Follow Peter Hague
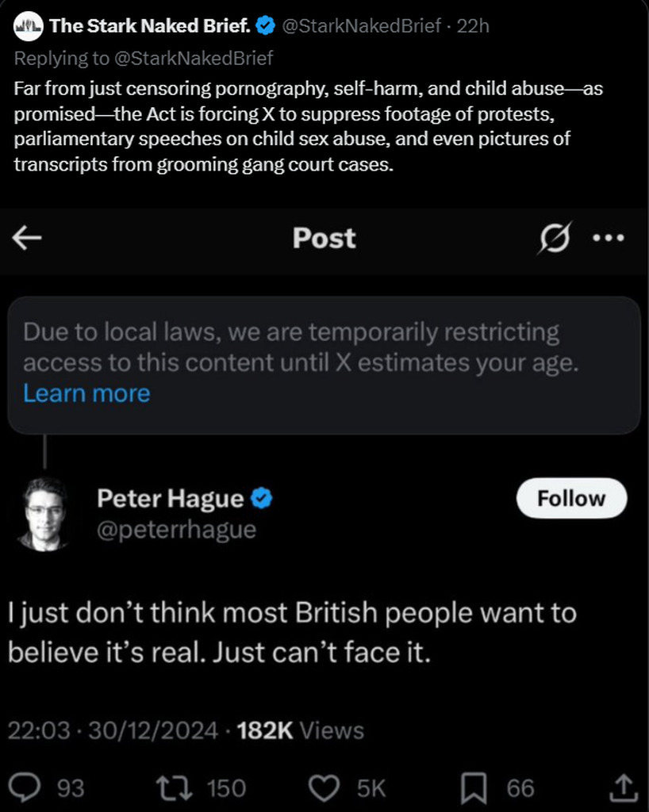The width and height of the screenshot is (649, 812). pos(570,498)
